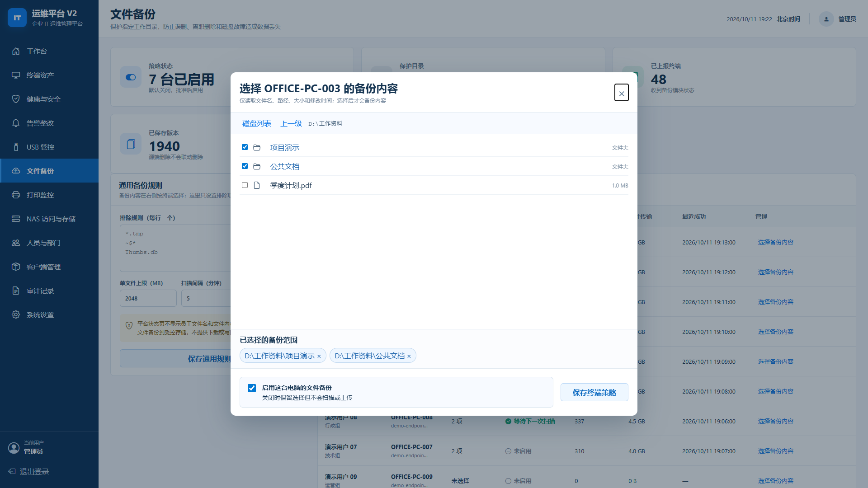868x488 pixels.
Task: Open 终端资产 in the sidebar
Action: [x=49, y=75]
